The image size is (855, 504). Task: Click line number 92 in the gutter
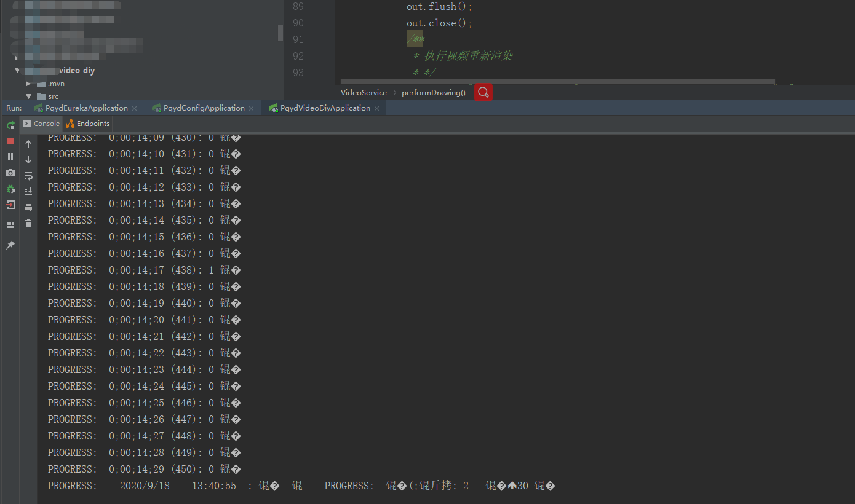(298, 57)
